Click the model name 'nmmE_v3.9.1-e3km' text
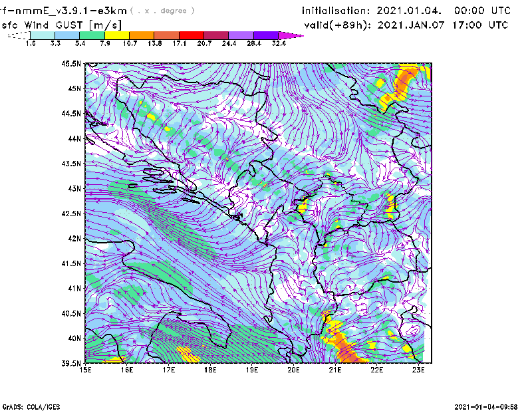 (x=71, y=11)
